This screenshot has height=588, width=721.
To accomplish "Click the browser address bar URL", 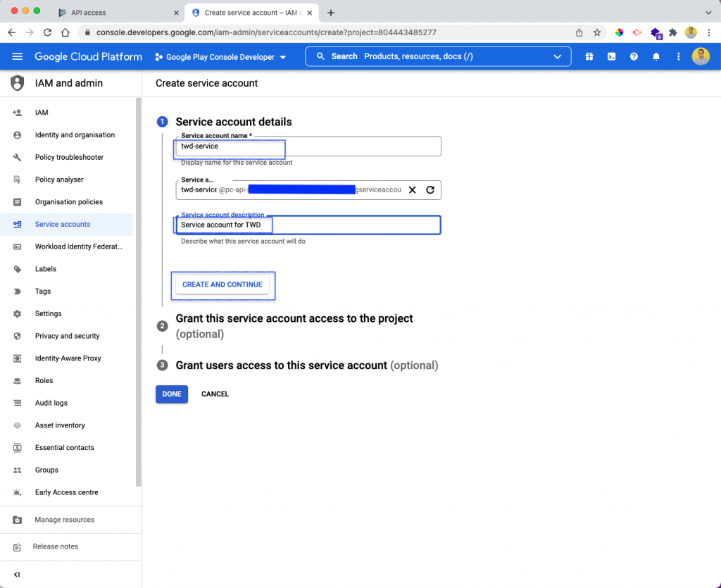I will (x=266, y=32).
